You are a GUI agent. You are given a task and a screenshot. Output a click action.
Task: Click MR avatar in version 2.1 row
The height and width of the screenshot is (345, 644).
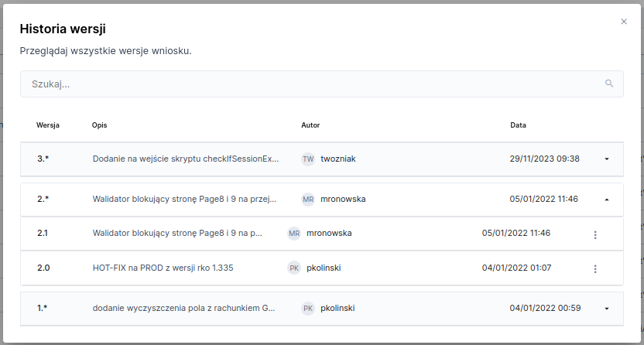[294, 233]
